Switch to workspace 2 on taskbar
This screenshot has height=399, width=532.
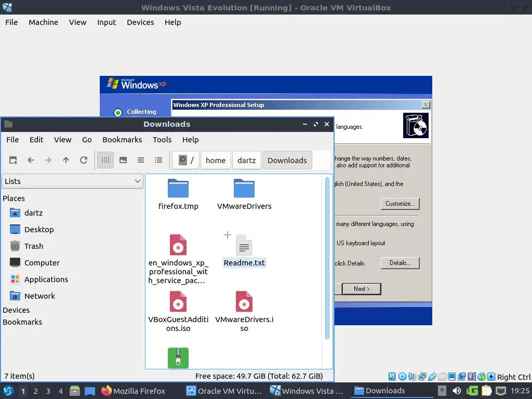coord(36,391)
